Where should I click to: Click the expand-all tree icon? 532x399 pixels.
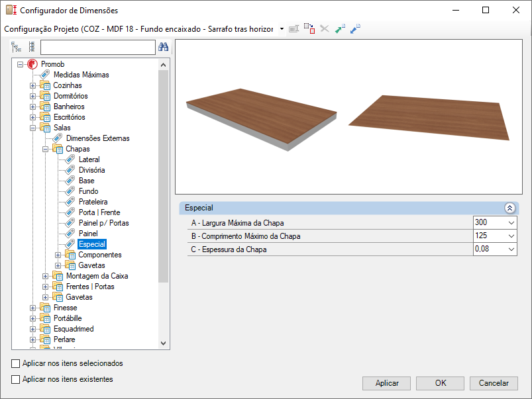pyautogui.click(x=16, y=47)
